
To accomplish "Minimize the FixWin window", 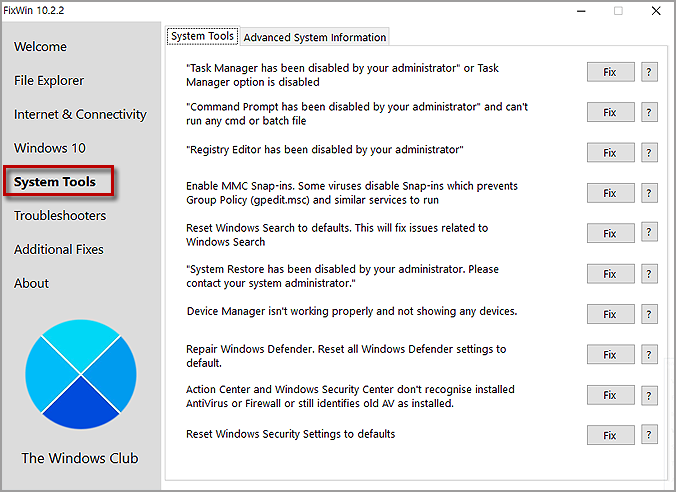I will point(581,11).
